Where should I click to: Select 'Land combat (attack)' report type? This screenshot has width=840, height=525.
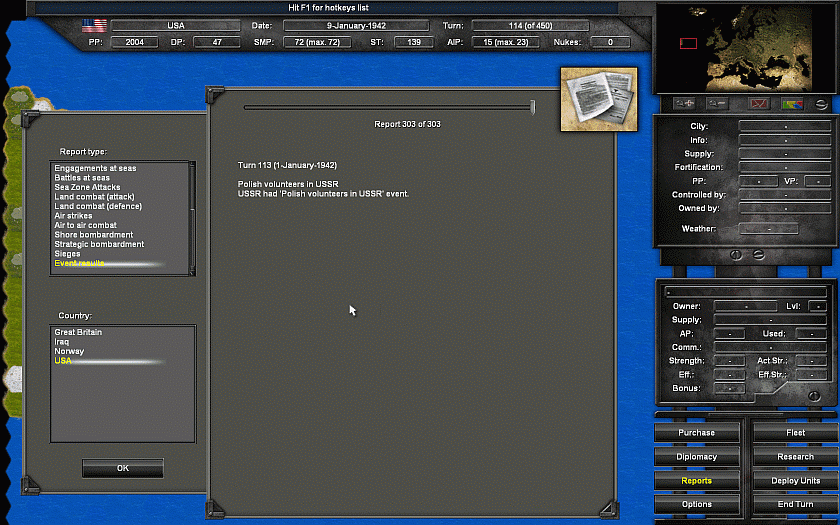coord(94,197)
